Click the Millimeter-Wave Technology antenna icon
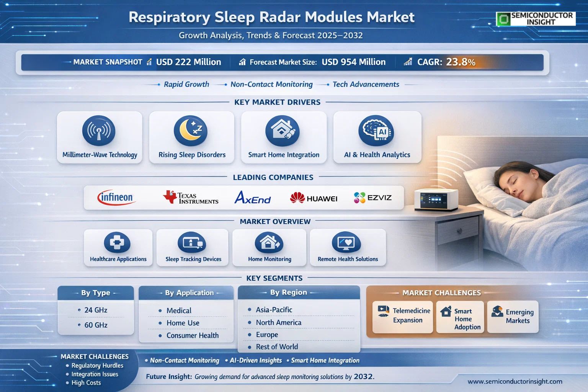588x392 pixels. pyautogui.click(x=99, y=131)
